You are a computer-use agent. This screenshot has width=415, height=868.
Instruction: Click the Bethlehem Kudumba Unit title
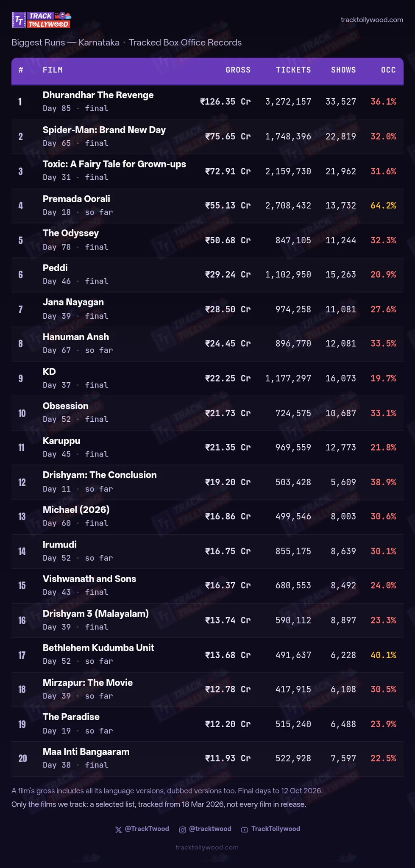pos(98,648)
